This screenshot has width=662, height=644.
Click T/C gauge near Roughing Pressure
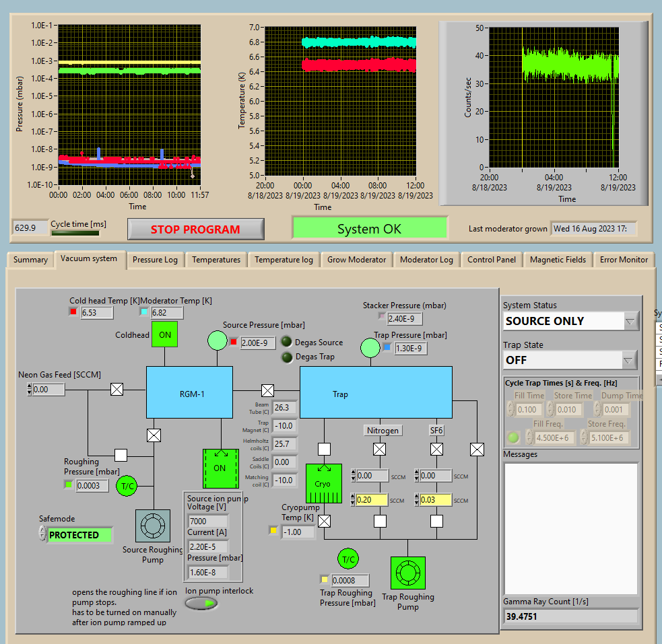[x=127, y=485]
